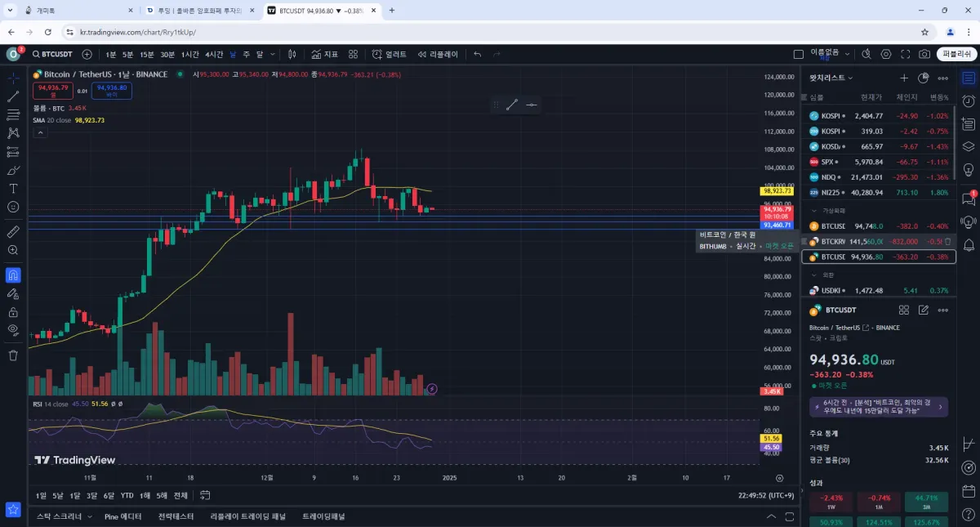Open the news article banner

879,407
